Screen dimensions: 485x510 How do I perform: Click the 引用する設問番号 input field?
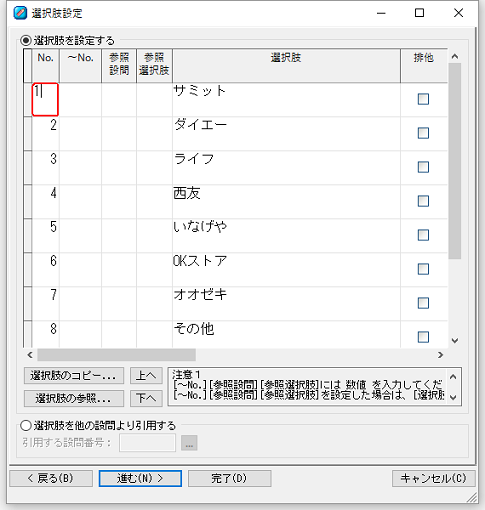tap(147, 443)
